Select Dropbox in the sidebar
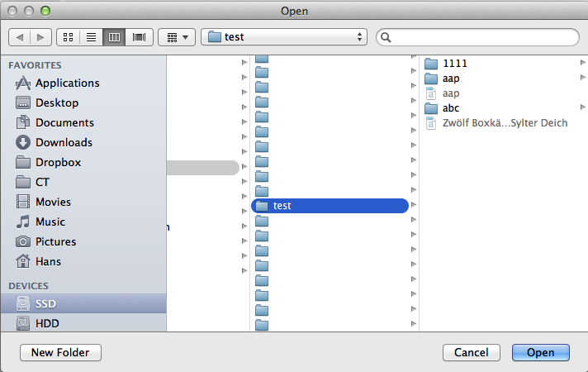Image resolution: width=588 pixels, height=372 pixels. (x=58, y=162)
